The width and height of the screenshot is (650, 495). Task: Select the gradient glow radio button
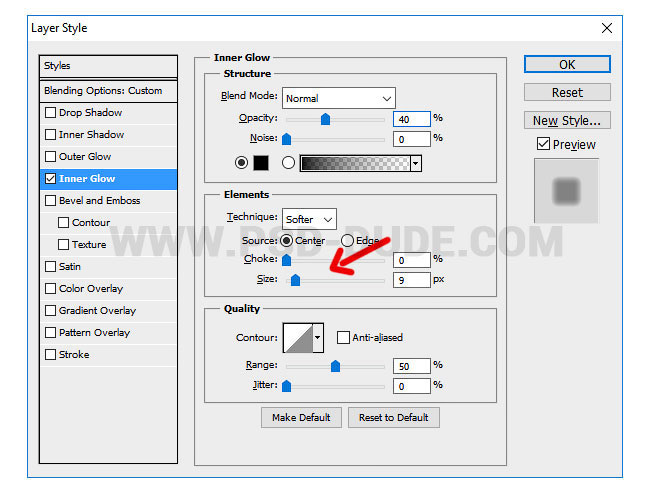288,163
